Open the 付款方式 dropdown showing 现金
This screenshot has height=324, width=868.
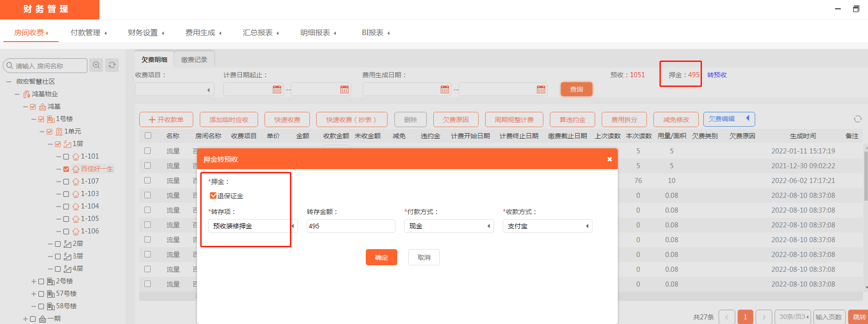click(449, 226)
